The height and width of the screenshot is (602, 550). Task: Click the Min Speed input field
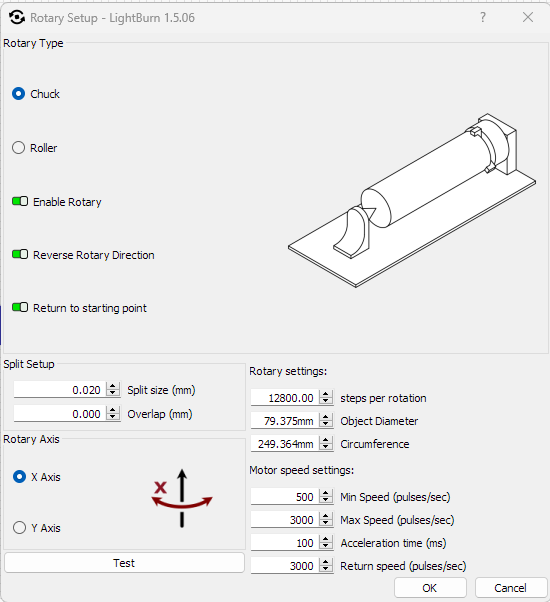click(x=285, y=497)
